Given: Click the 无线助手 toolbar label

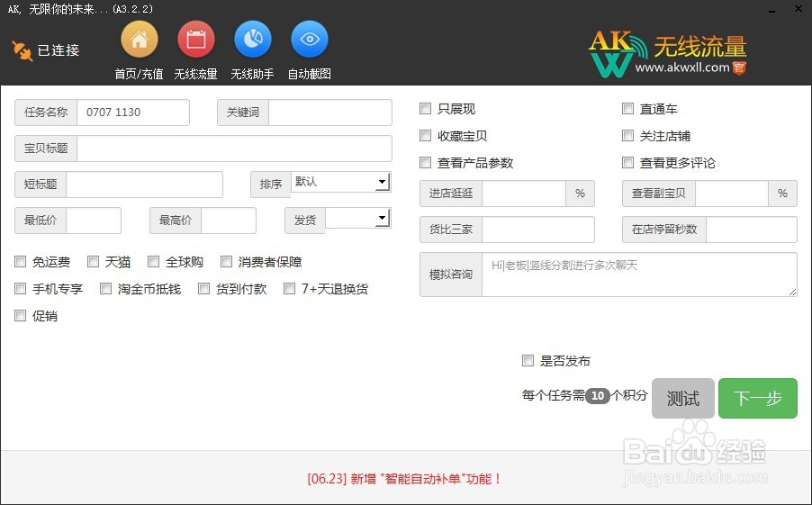Looking at the screenshot, I should click(x=252, y=74).
